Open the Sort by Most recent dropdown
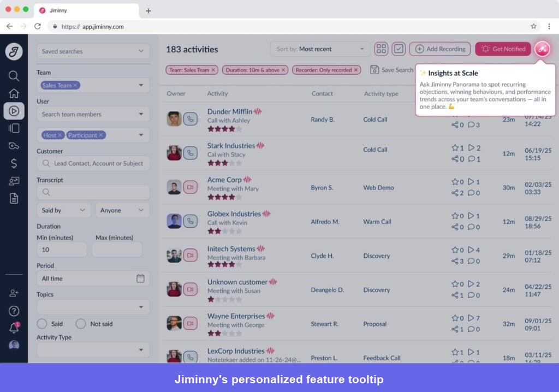Viewport: 559px width, 392px height. (x=320, y=49)
